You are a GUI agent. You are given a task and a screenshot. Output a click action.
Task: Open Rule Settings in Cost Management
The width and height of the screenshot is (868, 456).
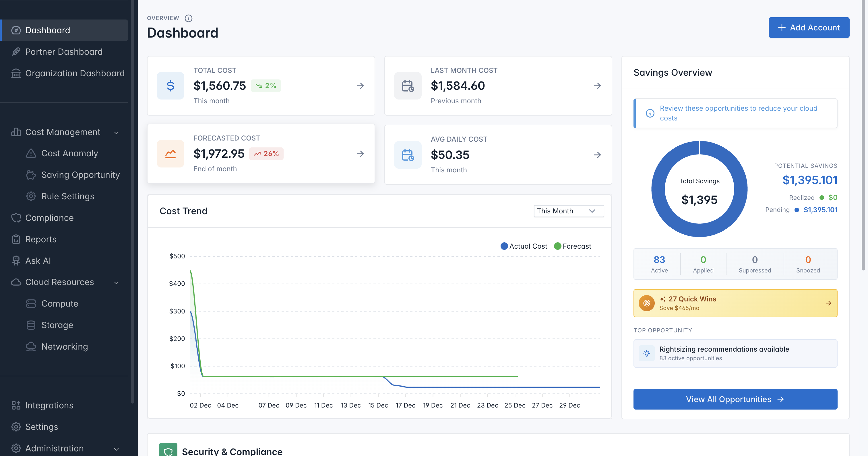[x=68, y=196]
